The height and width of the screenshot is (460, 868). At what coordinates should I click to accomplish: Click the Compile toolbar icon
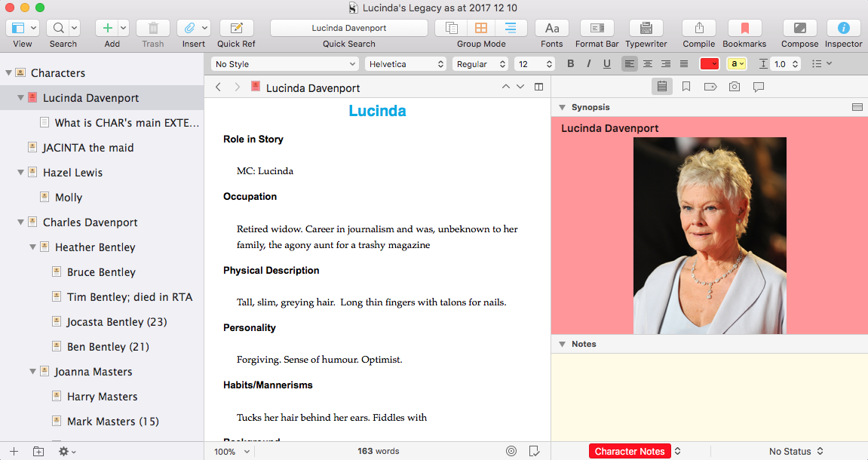(699, 28)
